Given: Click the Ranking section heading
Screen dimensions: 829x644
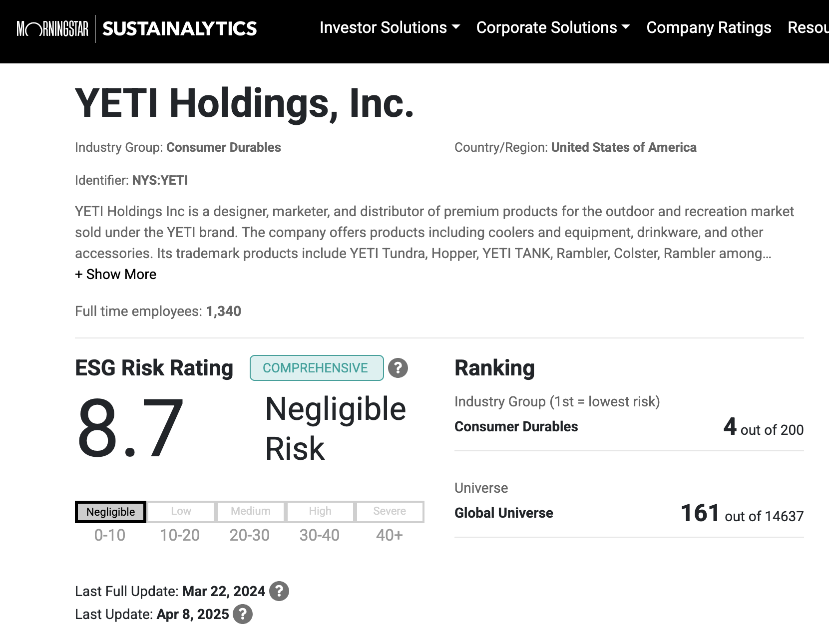Looking at the screenshot, I should pos(494,368).
